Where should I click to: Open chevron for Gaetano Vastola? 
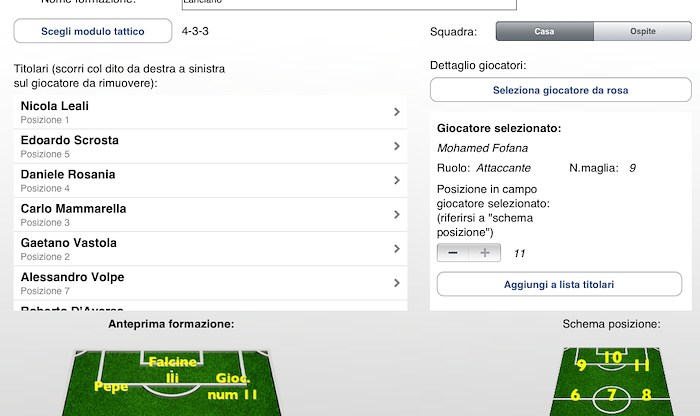pos(397,249)
